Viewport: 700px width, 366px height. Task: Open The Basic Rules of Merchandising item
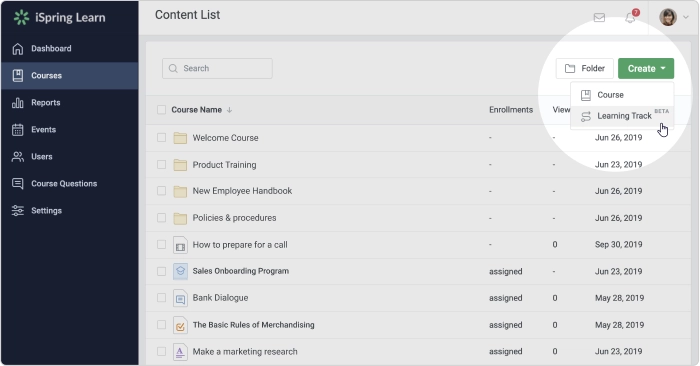pyautogui.click(x=254, y=325)
